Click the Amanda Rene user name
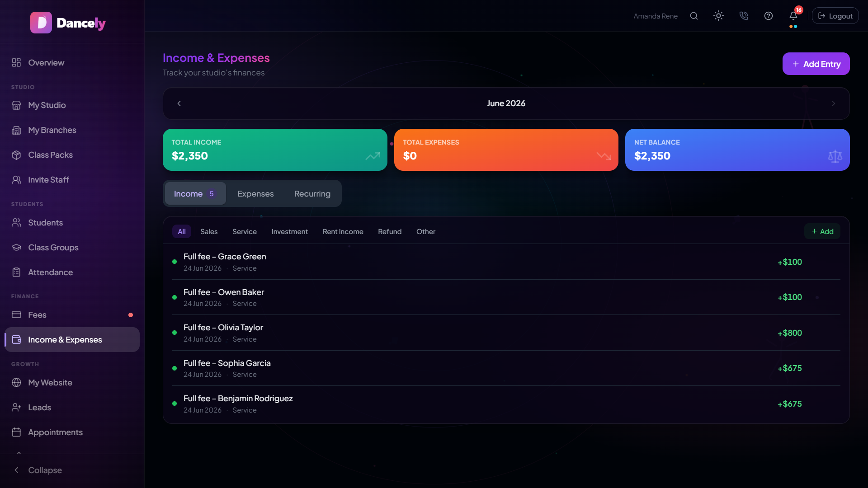 pyautogui.click(x=656, y=16)
